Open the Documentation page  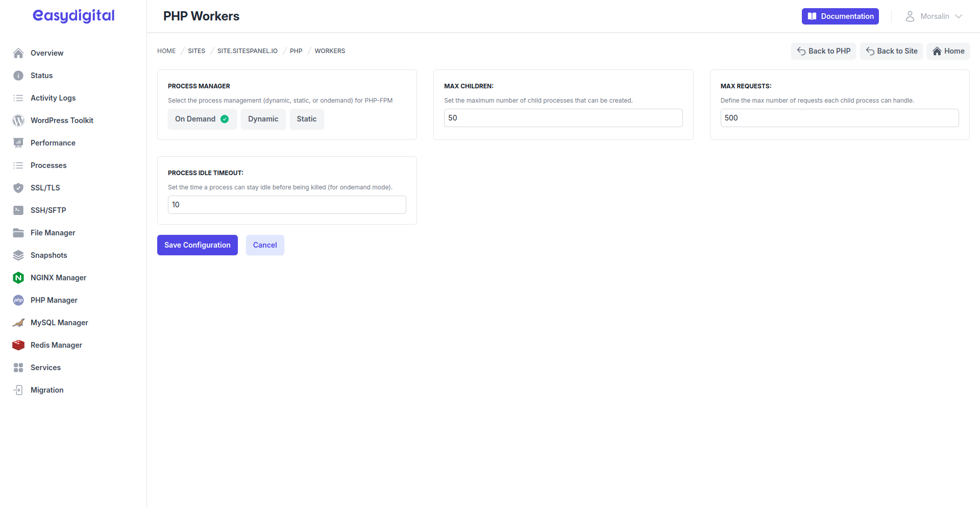coord(840,16)
